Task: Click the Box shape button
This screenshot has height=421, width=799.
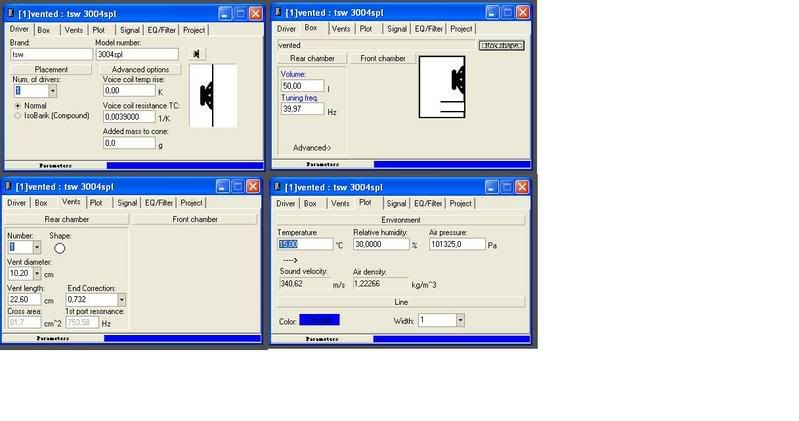Action: tap(502, 45)
